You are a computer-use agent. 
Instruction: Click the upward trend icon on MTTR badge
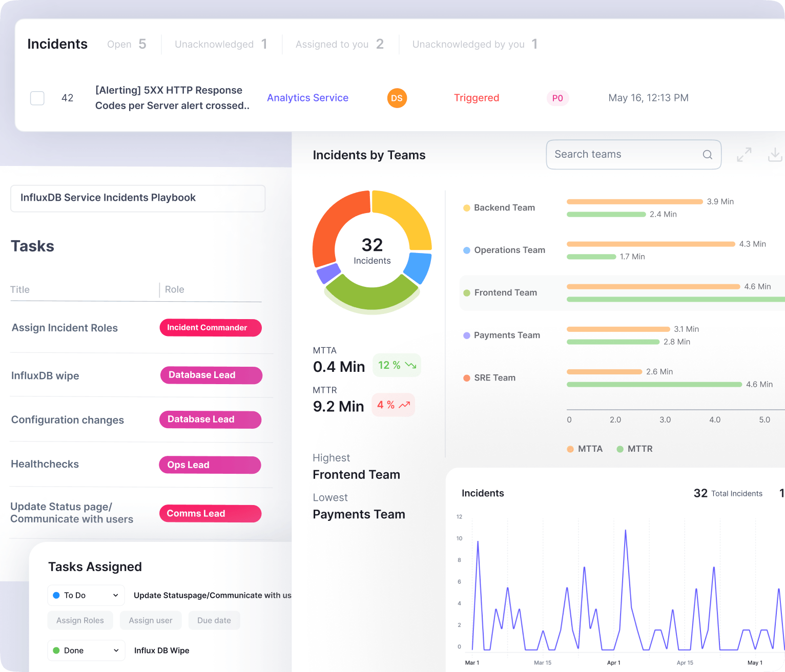pos(404,405)
